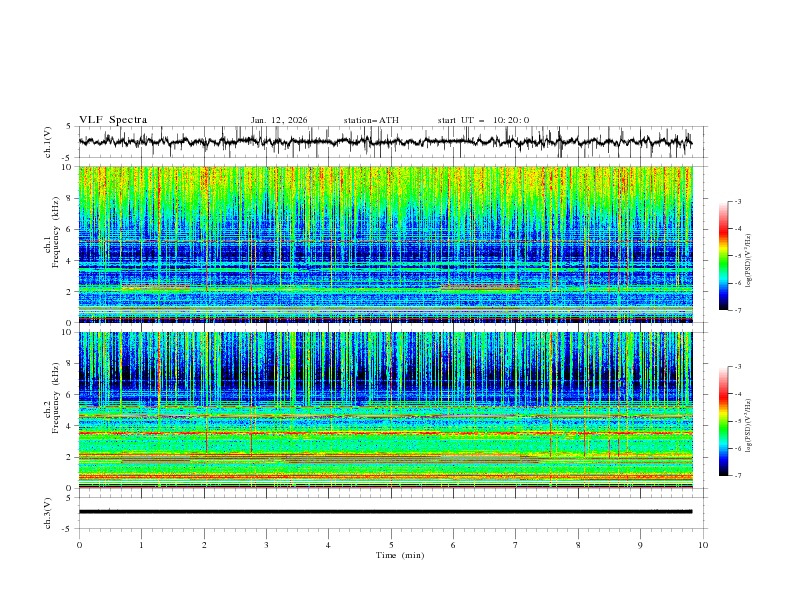Click time axis tick label '5'
This screenshot has width=792, height=612.
click(391, 545)
